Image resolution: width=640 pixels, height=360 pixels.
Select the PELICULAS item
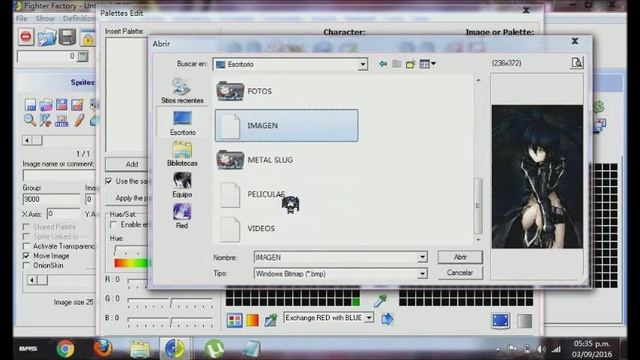coord(252,194)
